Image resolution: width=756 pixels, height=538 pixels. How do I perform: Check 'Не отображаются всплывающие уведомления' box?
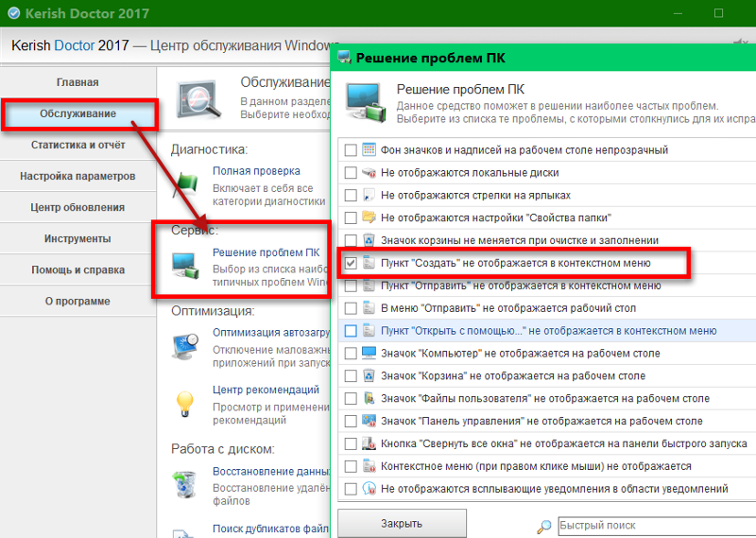pyautogui.click(x=351, y=489)
